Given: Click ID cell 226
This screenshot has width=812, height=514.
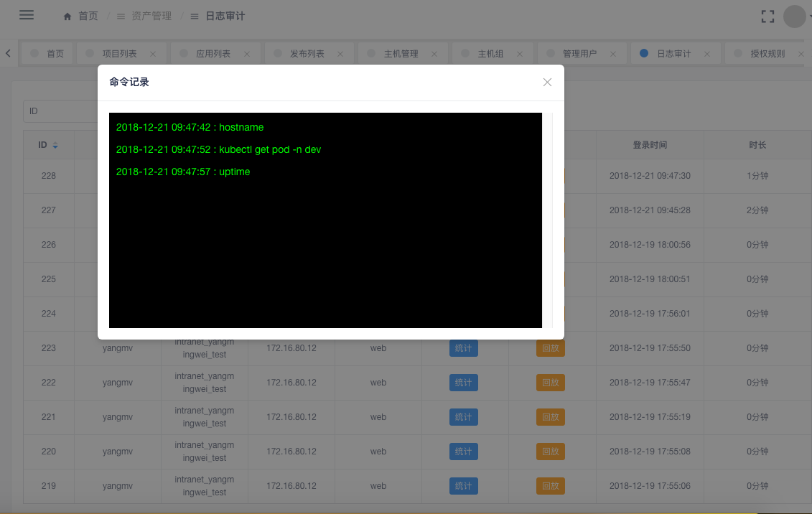Looking at the screenshot, I should [x=49, y=244].
